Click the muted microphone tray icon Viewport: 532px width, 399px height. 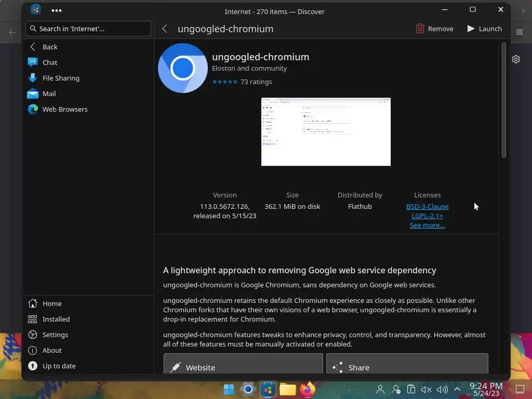(426, 390)
